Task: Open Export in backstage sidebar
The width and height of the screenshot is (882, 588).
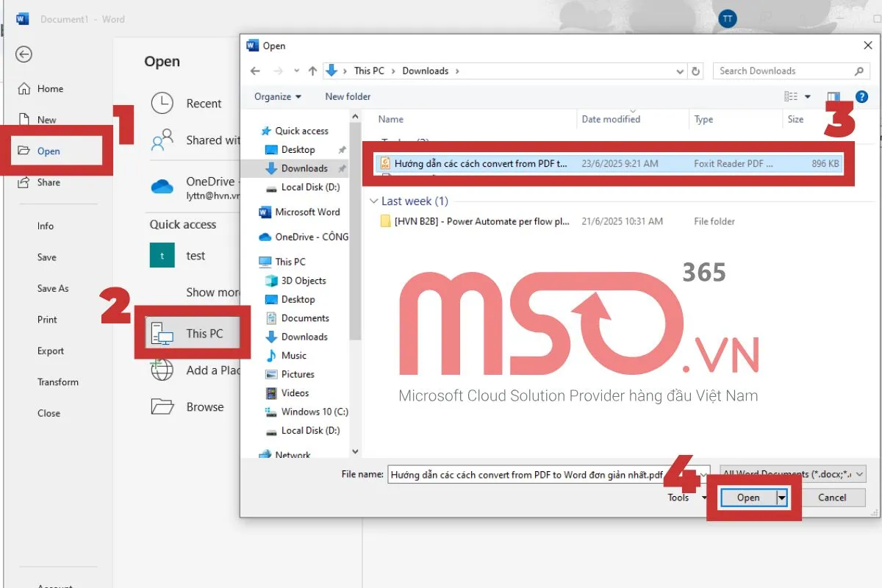Action: click(x=51, y=351)
